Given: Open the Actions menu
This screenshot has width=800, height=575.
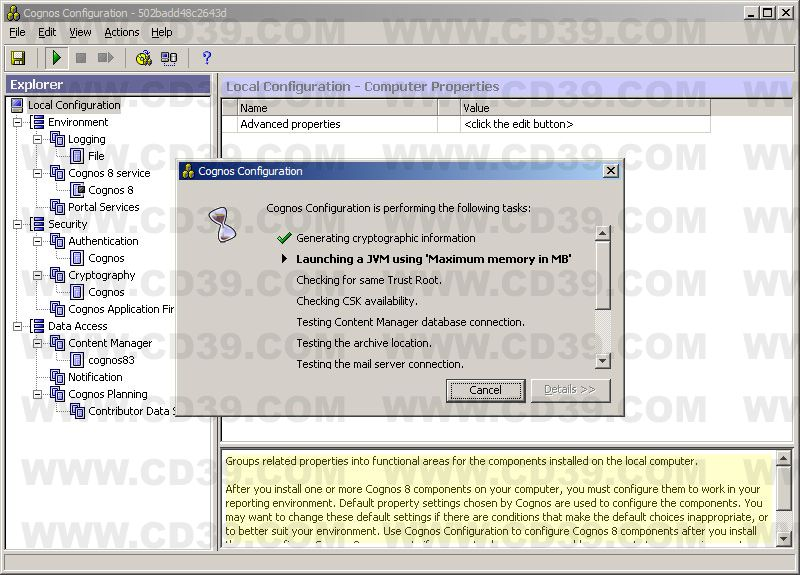Looking at the screenshot, I should (x=121, y=32).
